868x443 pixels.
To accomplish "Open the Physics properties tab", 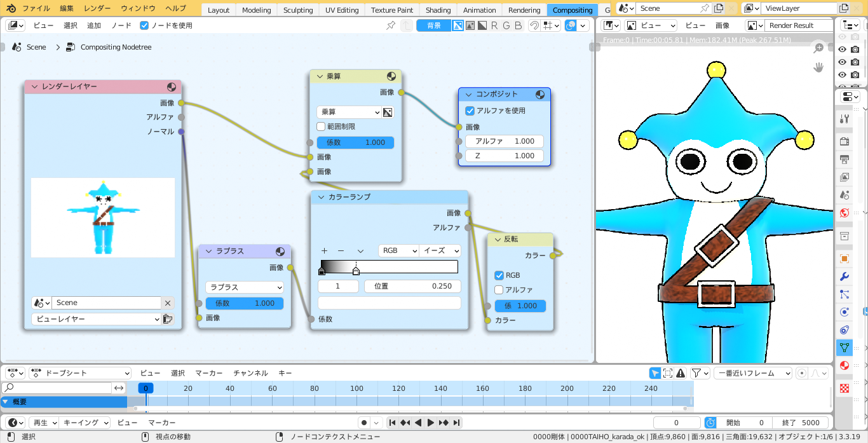I will 844,312.
